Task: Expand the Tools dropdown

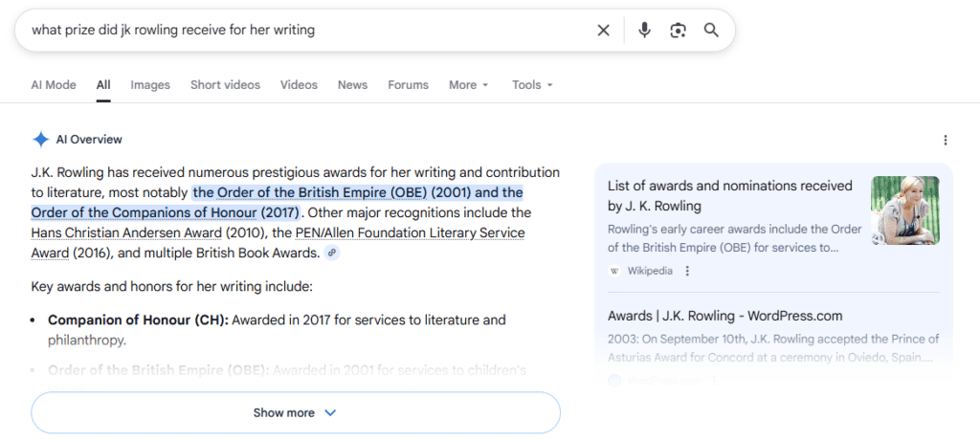Action: coord(532,85)
